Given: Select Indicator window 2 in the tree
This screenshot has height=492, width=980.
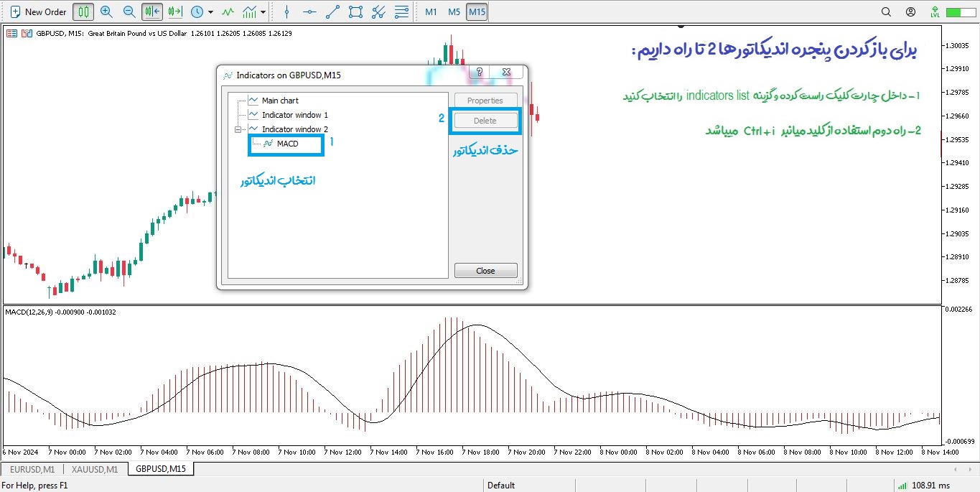Looking at the screenshot, I should [294, 129].
